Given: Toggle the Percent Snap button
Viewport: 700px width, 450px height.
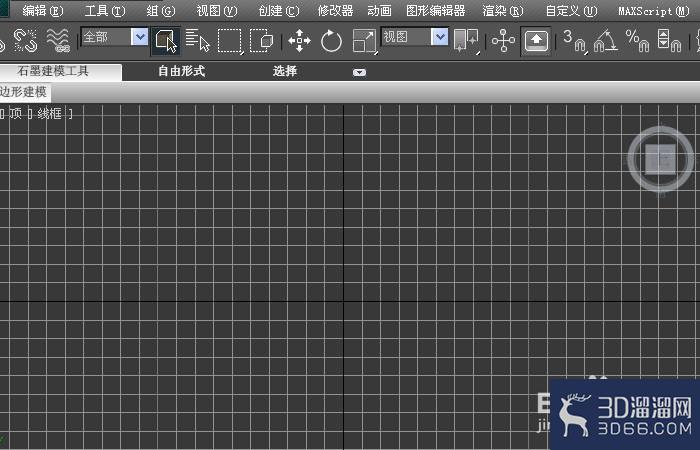Looking at the screenshot, I should coord(637,41).
